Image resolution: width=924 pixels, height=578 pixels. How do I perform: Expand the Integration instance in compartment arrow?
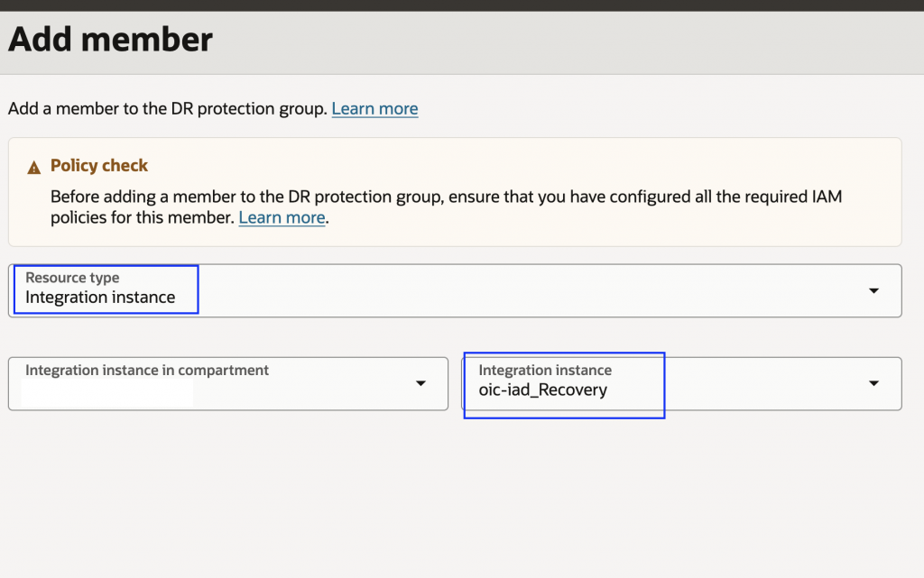(x=420, y=383)
